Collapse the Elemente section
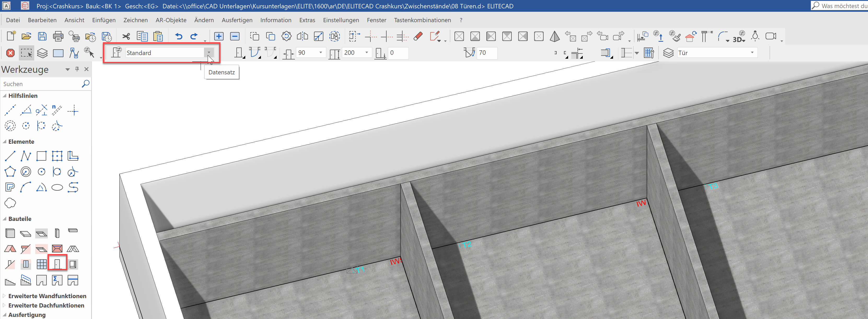868x319 pixels. [x=5, y=142]
